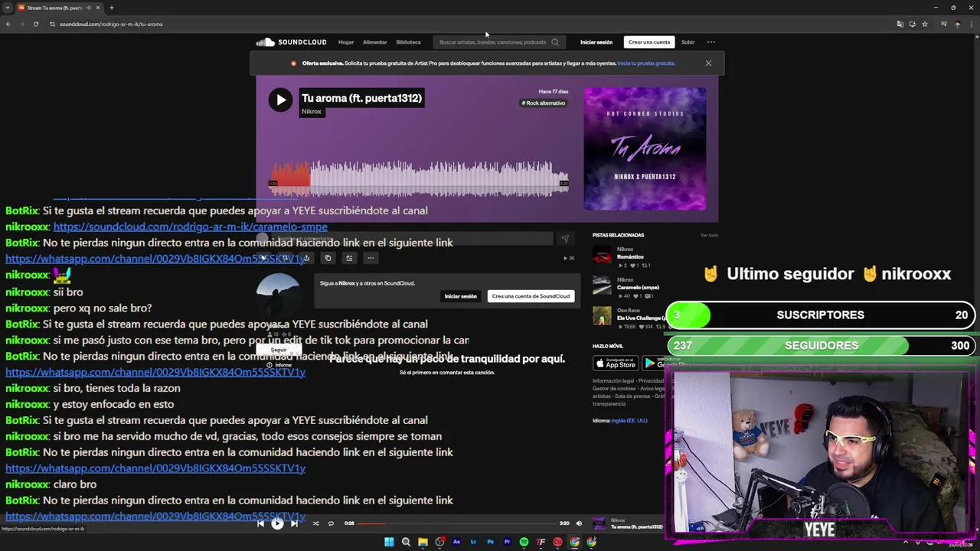This screenshot has width=980, height=551.
Task: Open the media control icon in toolbar
Action: (x=944, y=24)
